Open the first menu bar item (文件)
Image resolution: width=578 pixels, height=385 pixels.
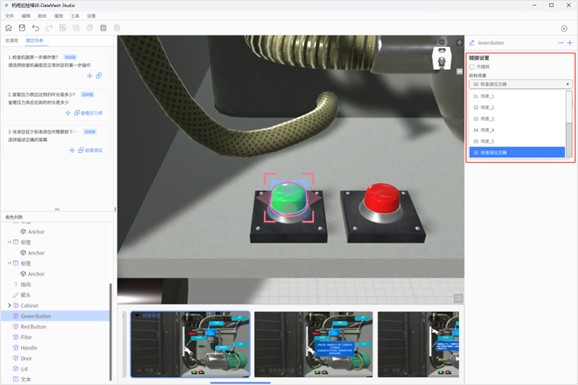[10, 16]
